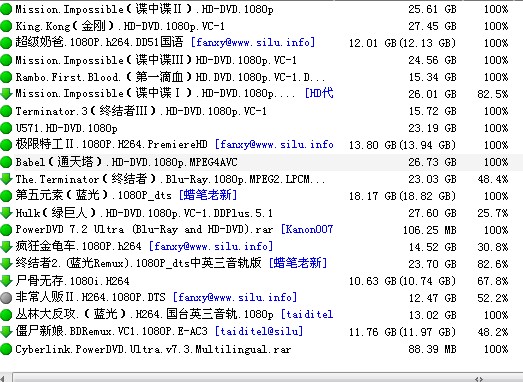
Task: Click the 48.4% progress value
Action: coord(493,179)
